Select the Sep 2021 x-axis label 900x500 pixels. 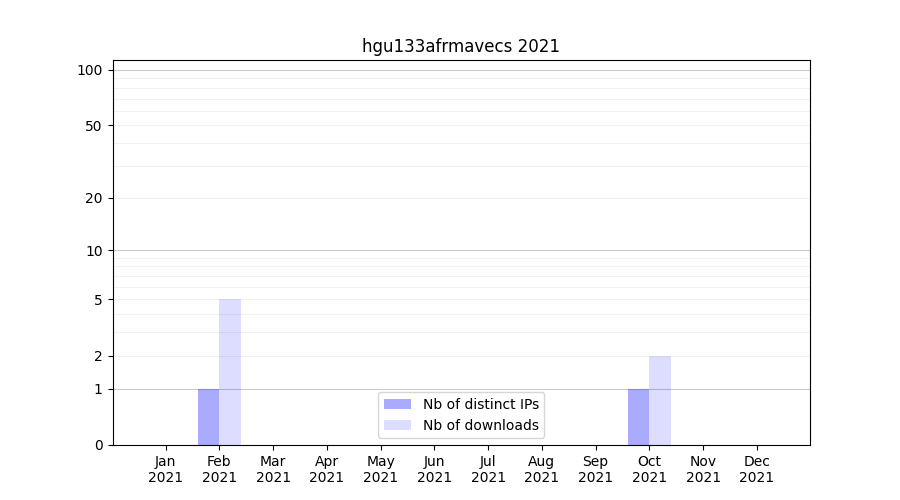(595, 469)
